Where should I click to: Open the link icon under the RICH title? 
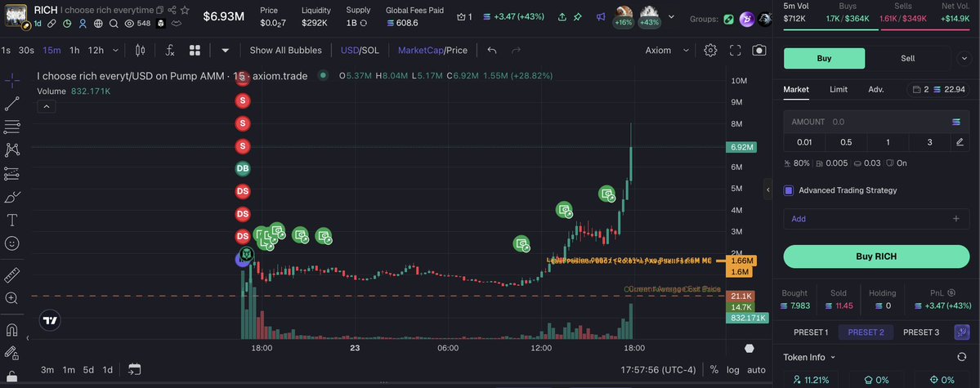(x=51, y=24)
